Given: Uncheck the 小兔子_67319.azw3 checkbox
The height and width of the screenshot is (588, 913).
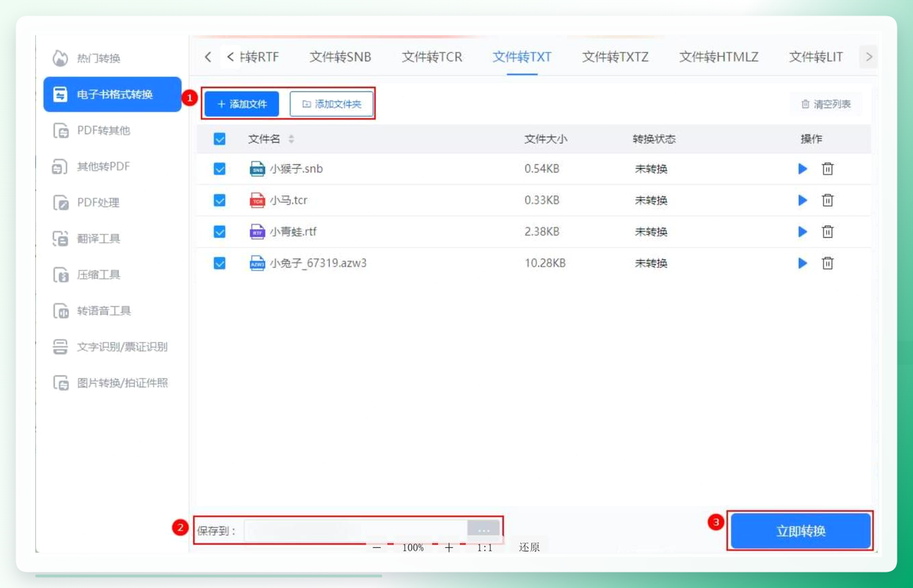Looking at the screenshot, I should pos(220,263).
